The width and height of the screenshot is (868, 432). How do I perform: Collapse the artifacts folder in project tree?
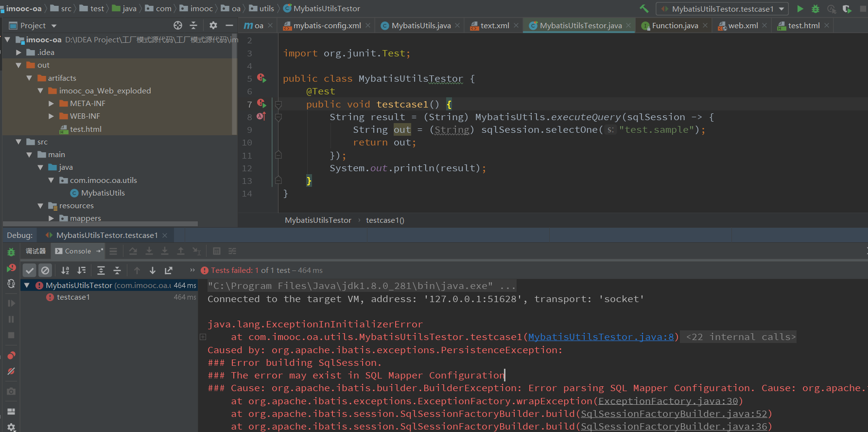tap(29, 78)
